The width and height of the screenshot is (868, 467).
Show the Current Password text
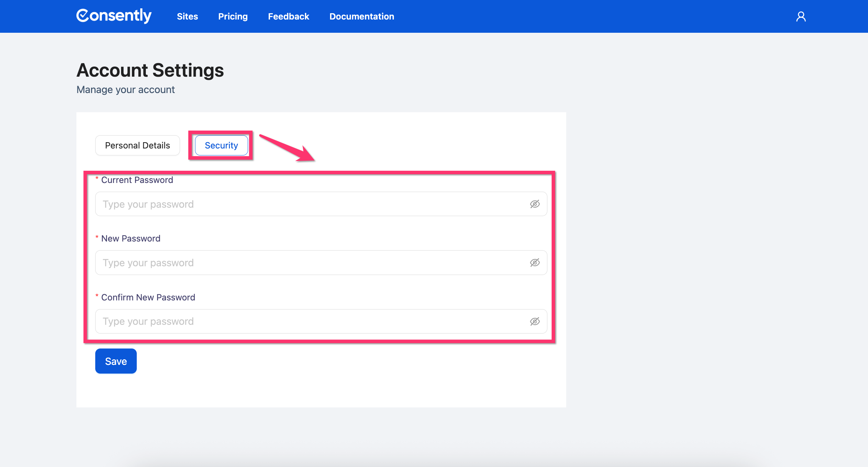point(534,204)
